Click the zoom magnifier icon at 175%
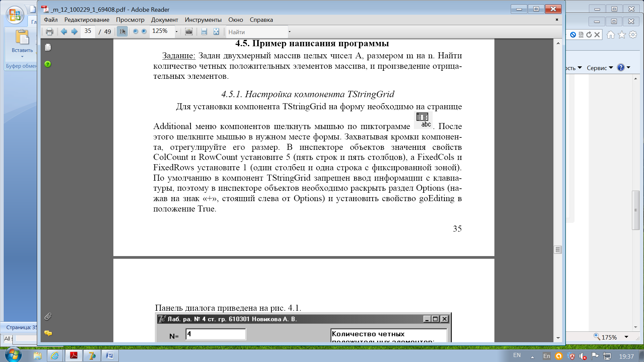 [x=597, y=336]
